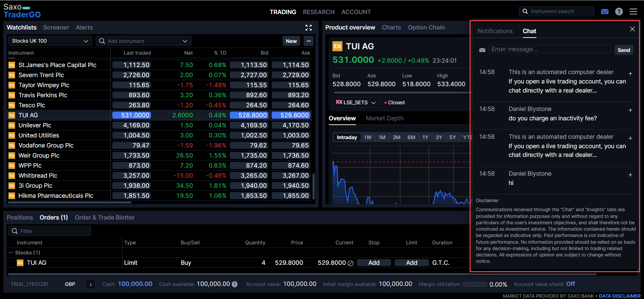Viewport: 644px width, 299px height.
Task: Select the Watchlists tab
Action: point(22,27)
